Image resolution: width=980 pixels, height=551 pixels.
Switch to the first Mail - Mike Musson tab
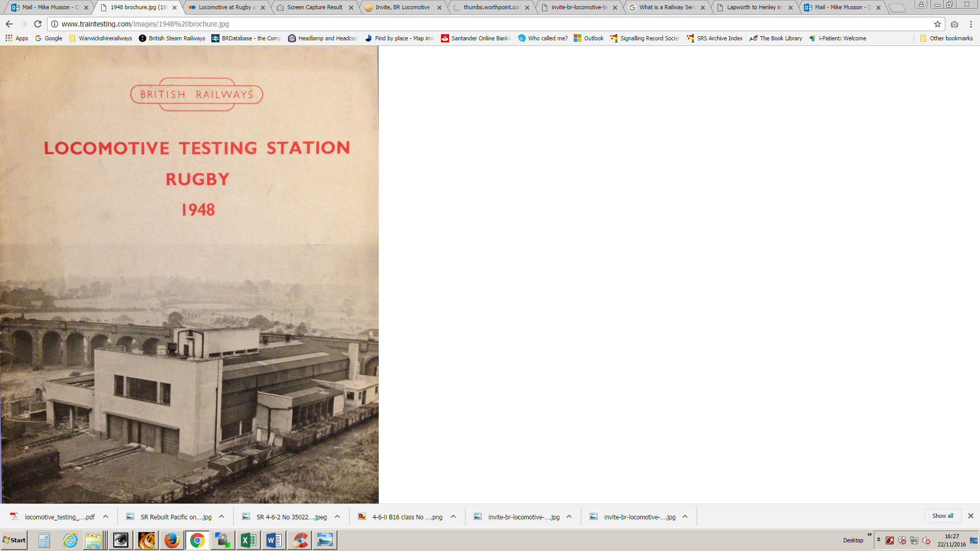click(x=49, y=8)
